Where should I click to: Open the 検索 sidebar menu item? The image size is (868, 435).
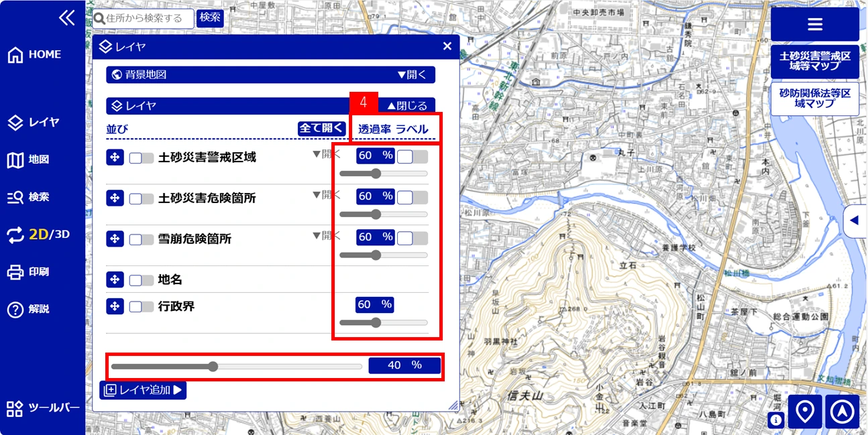tap(28, 198)
